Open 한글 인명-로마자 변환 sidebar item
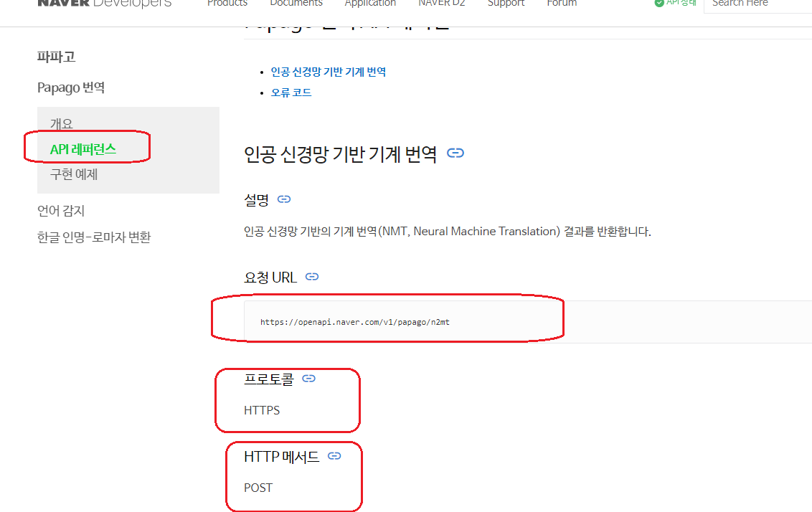Viewport: 812px width, 512px height. (94, 237)
